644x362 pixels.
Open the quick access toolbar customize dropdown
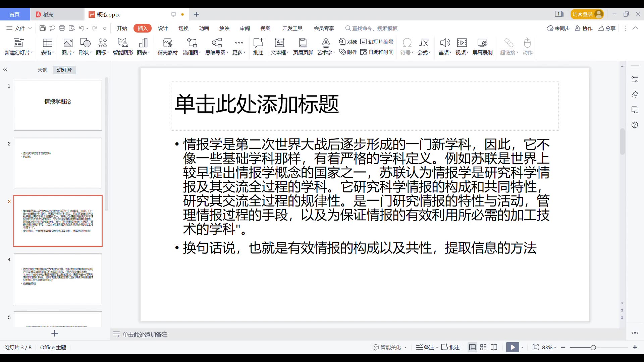[105, 28]
